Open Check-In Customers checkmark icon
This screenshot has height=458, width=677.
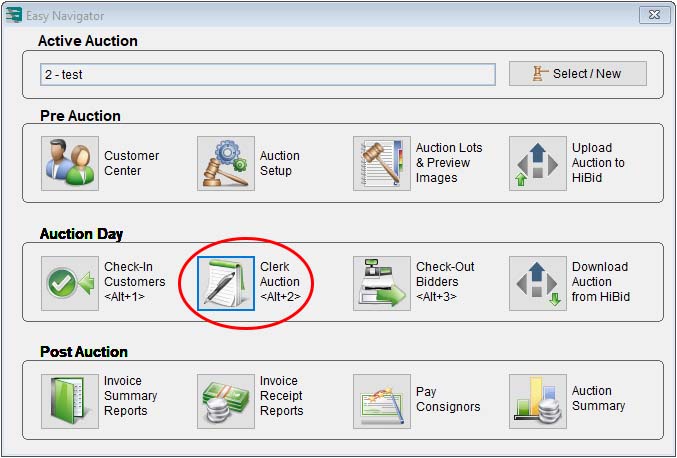[70, 283]
